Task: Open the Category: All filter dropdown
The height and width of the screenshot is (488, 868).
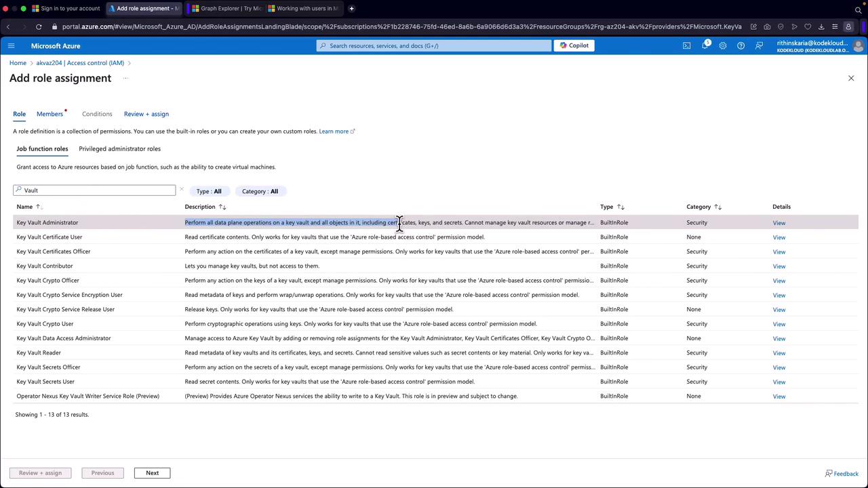Action: click(x=260, y=191)
